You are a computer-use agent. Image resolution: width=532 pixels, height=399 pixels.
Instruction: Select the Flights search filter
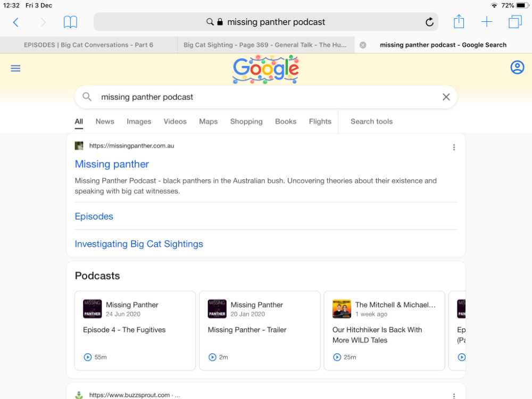tap(320, 121)
